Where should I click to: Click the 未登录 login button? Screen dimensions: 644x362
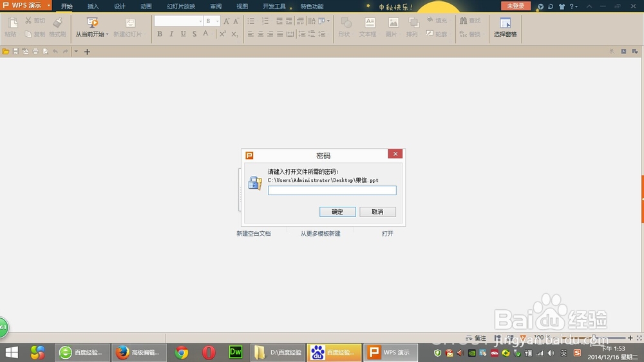point(515,6)
